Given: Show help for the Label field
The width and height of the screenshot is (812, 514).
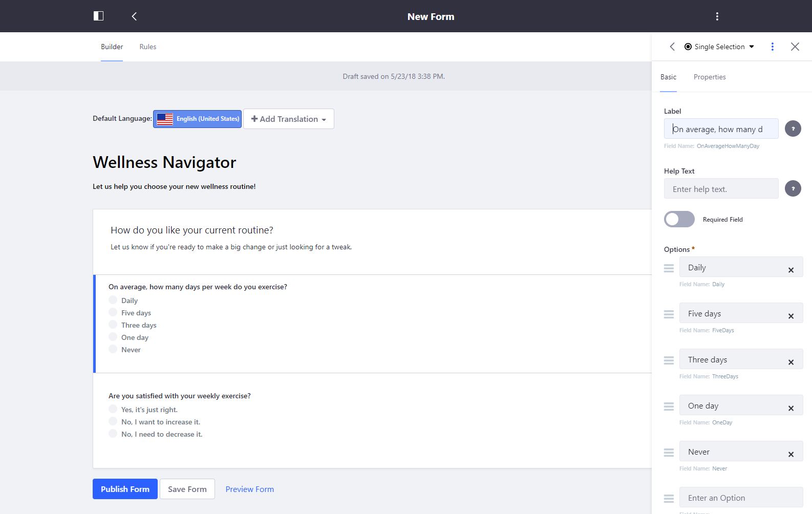Looking at the screenshot, I should click(x=793, y=128).
